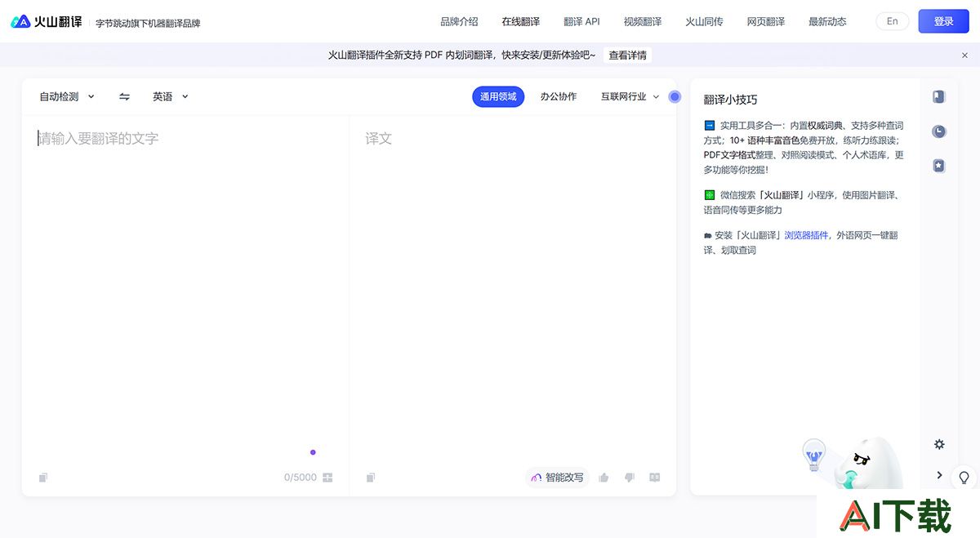This screenshot has height=538, width=980.
Task: Give the translation a thumbs down
Action: (x=629, y=478)
